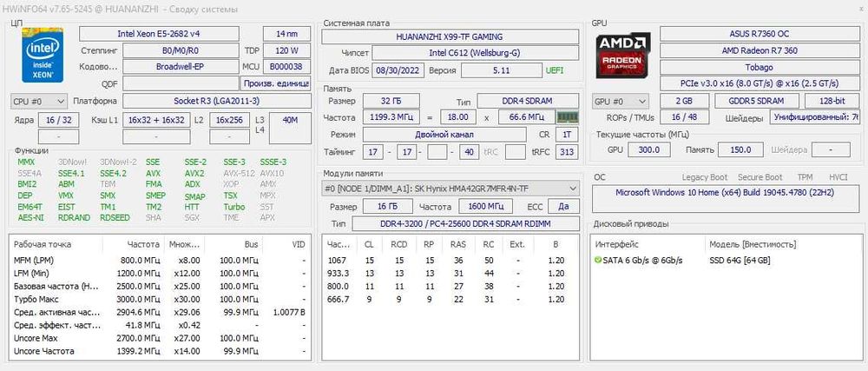Select the 666.7 memory timing row
The height and width of the screenshot is (371, 868).
(x=450, y=300)
